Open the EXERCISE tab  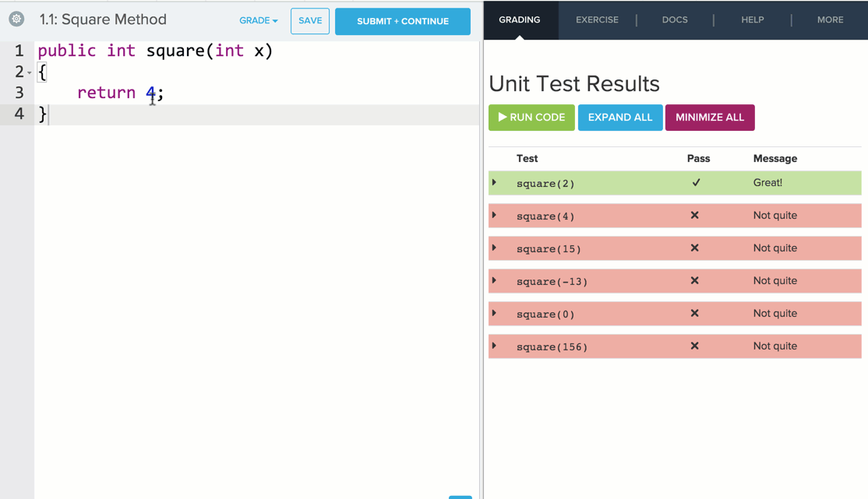click(597, 20)
